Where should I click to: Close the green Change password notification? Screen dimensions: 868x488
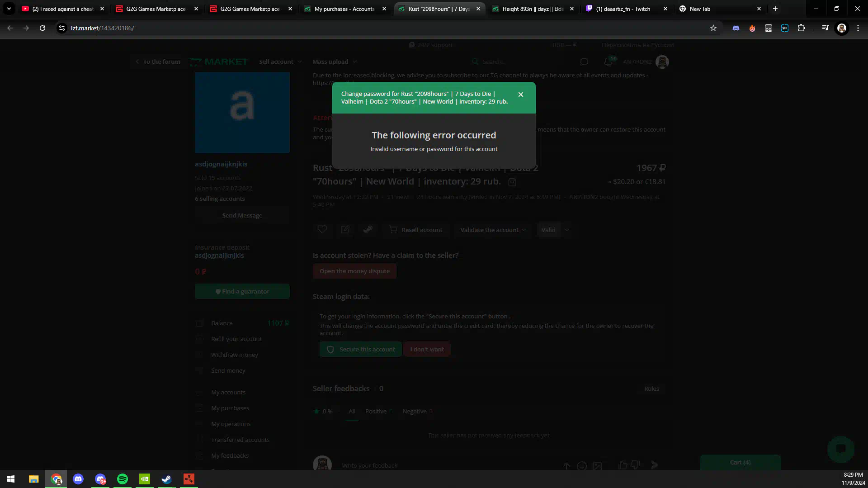coord(521,95)
